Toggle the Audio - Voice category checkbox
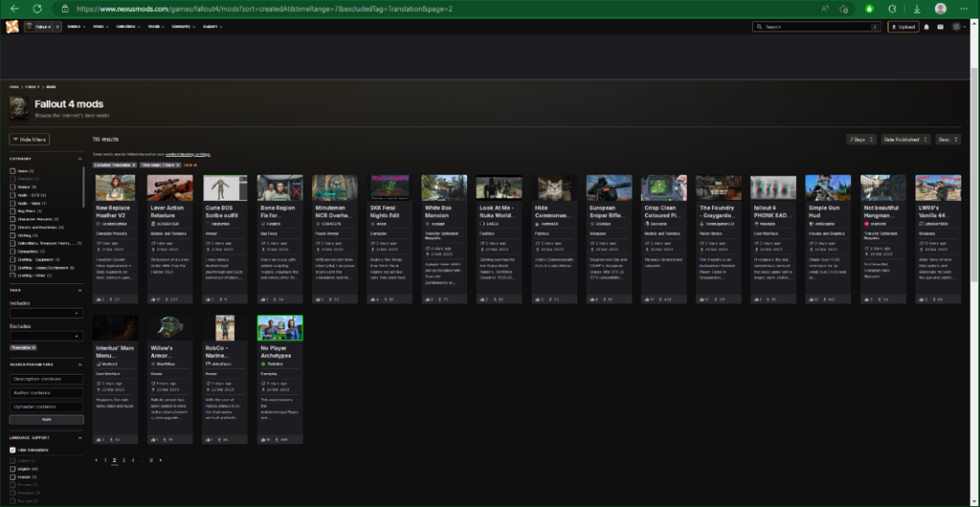Screen dimensions: 980x507 (12, 203)
